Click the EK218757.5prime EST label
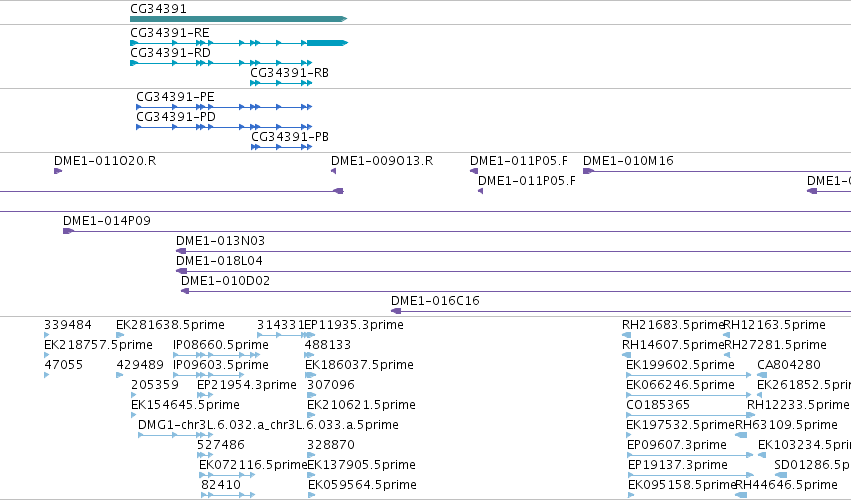Viewport: 851px width, 500px height. tap(98, 345)
